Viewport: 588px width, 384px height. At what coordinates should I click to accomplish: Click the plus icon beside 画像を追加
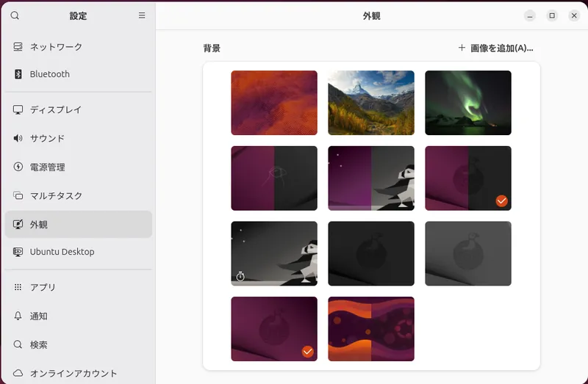462,48
